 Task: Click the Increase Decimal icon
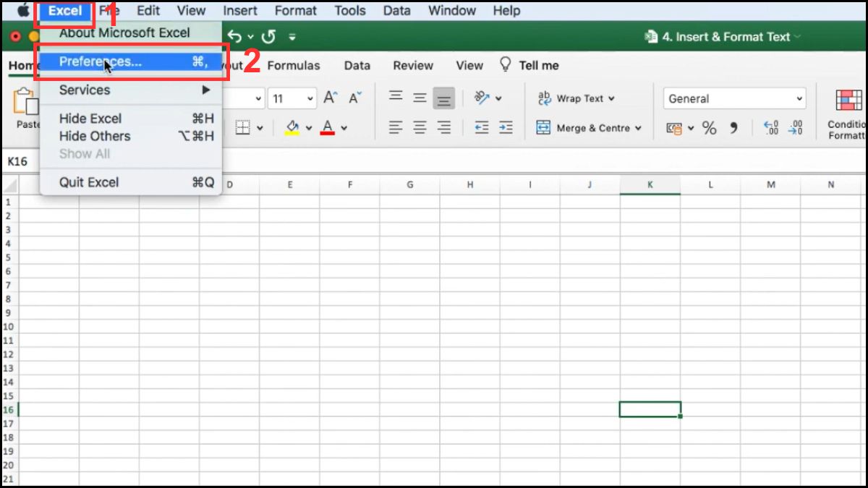tap(771, 127)
